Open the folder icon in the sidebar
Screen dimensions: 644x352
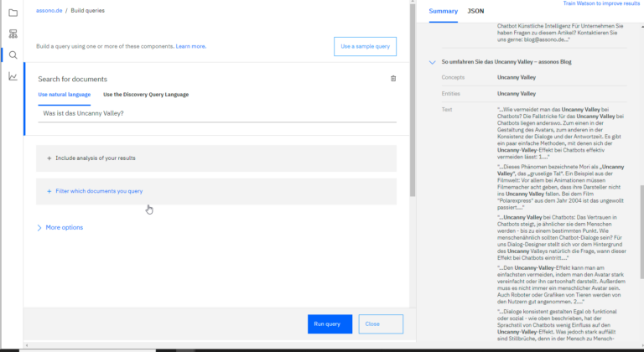pyautogui.click(x=13, y=13)
